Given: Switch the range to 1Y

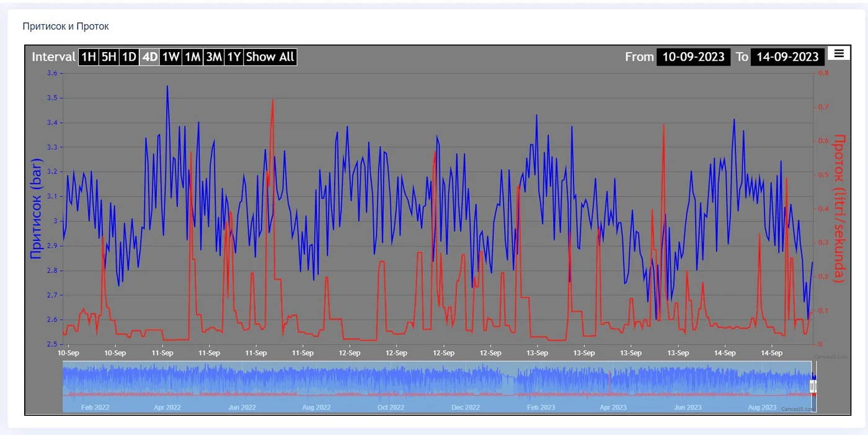Looking at the screenshot, I should 234,57.
